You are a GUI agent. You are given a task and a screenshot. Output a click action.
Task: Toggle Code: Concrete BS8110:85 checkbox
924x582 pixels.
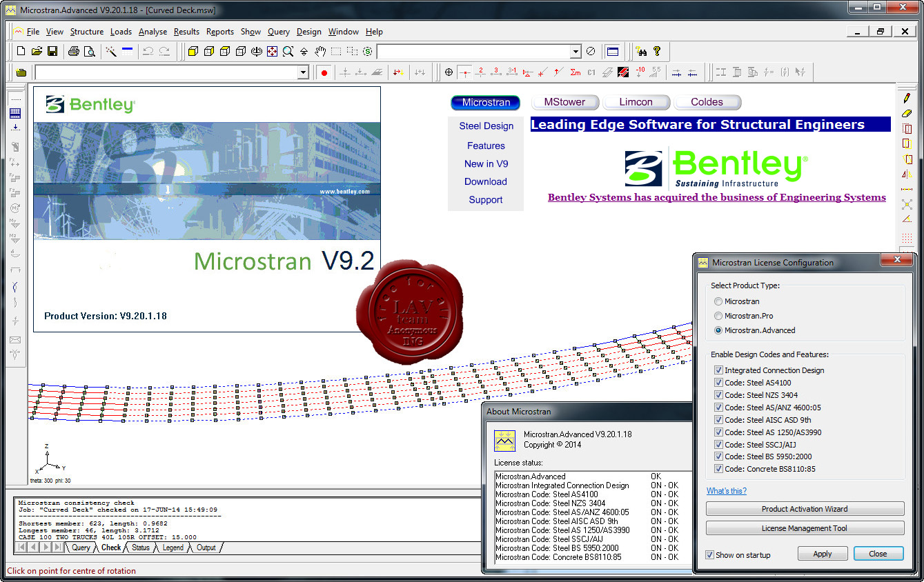point(719,469)
